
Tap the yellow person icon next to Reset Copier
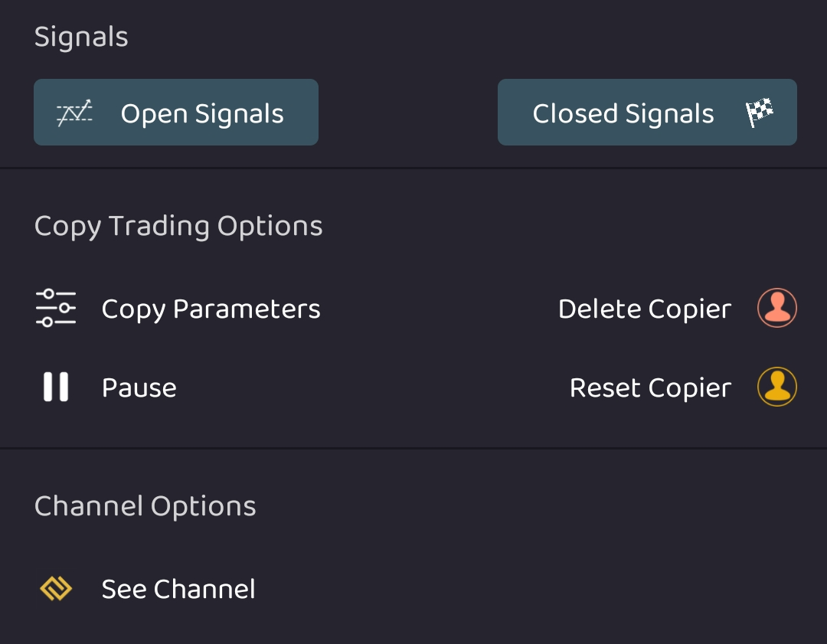776,387
